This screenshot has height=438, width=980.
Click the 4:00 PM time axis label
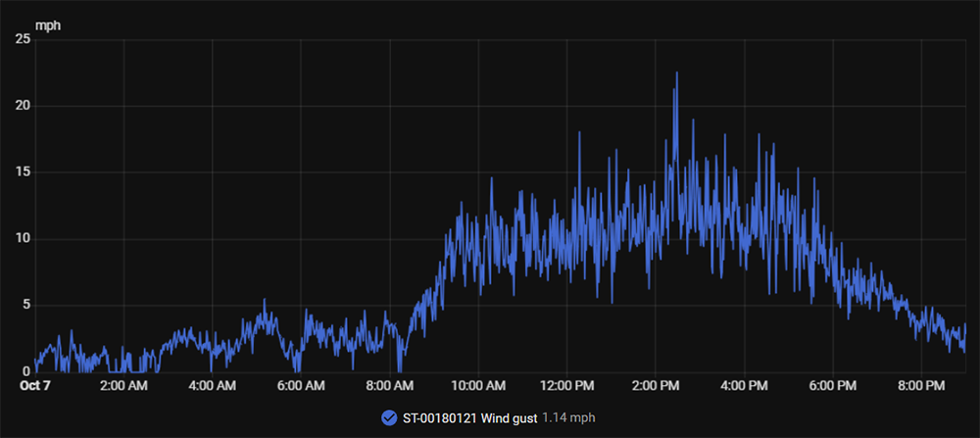click(745, 387)
